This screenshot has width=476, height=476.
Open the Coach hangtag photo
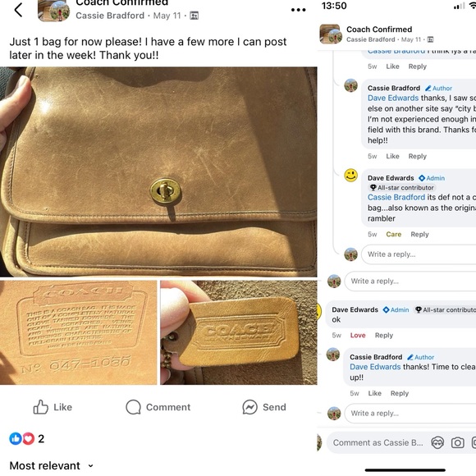click(239, 332)
